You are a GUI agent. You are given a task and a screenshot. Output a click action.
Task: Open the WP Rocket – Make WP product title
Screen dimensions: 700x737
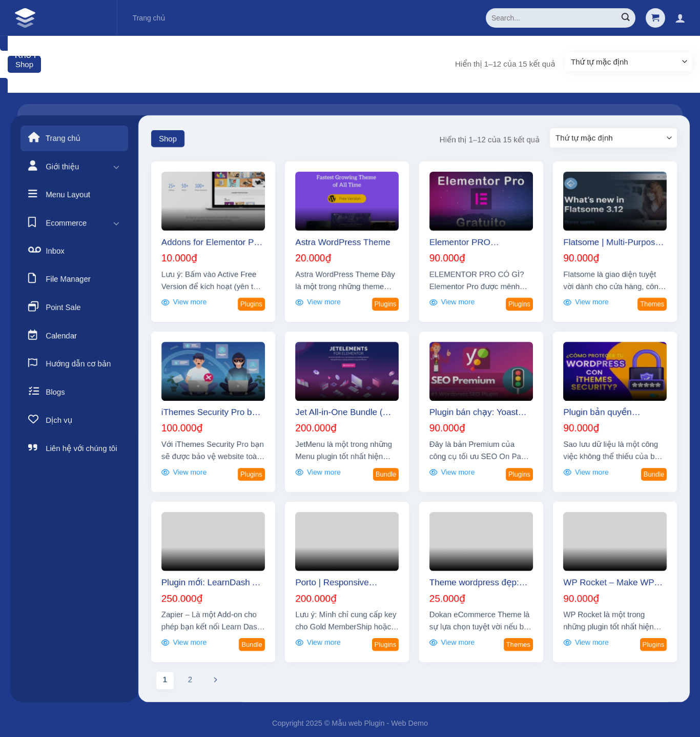[613, 583]
